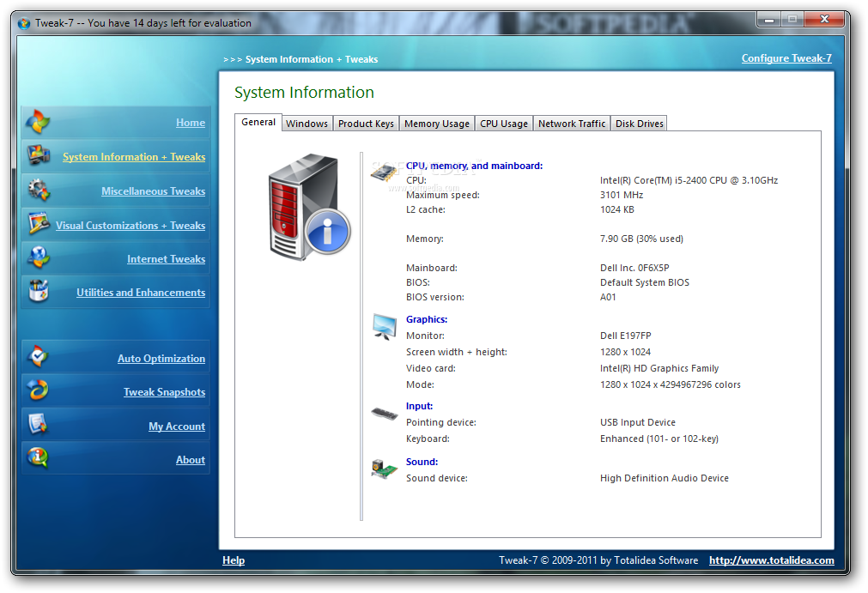
Task: Open Tweak Snapshots
Action: [x=164, y=392]
